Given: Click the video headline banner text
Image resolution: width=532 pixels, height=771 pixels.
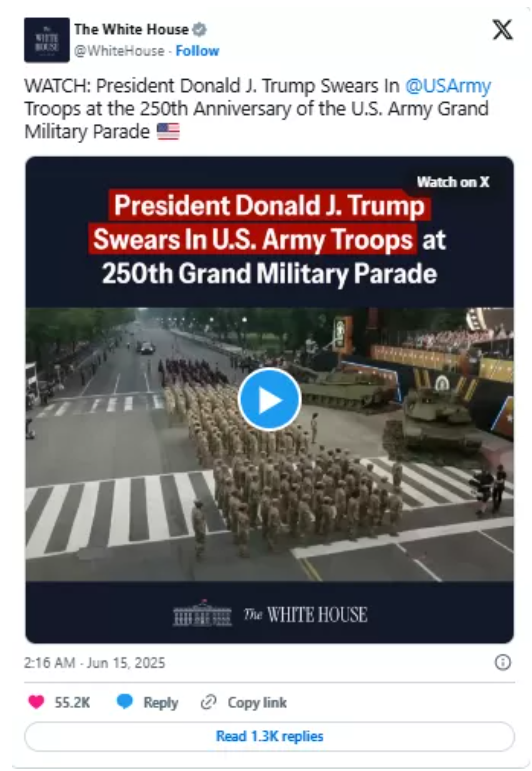Looking at the screenshot, I should coord(269,239).
